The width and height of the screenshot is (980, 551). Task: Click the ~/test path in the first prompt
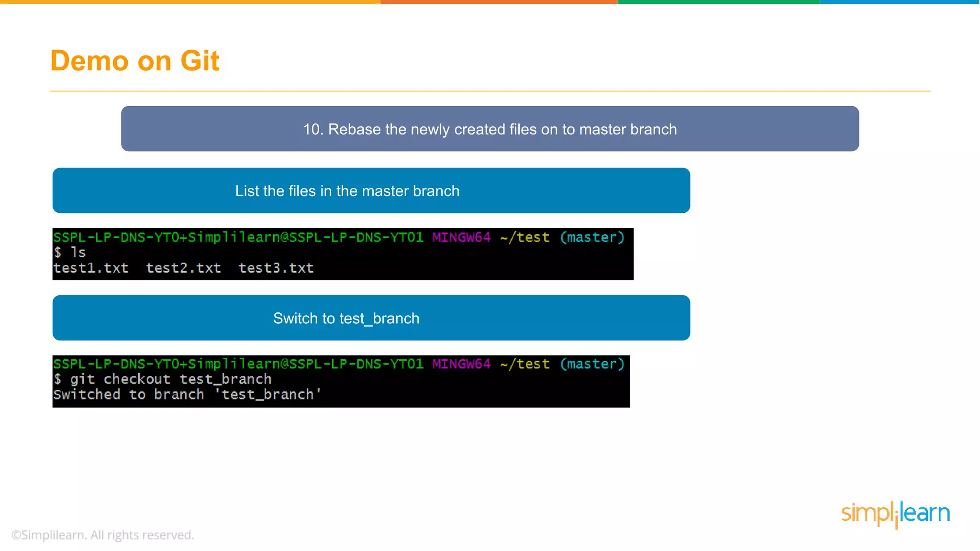[x=525, y=237]
